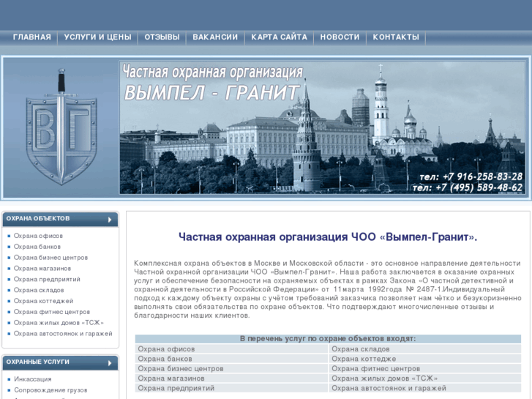Click table cell Охрана складов
The image size is (532, 399).
tap(424, 348)
